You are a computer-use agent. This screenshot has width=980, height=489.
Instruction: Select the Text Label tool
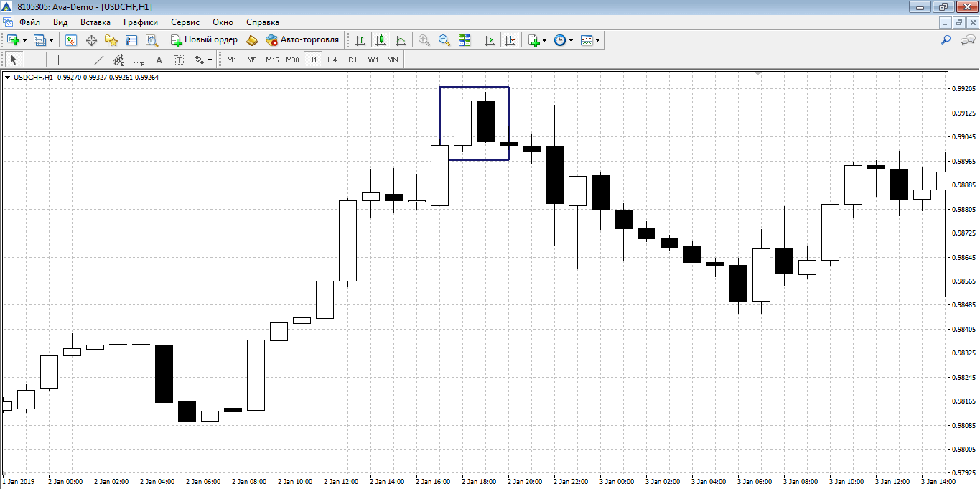point(179,60)
